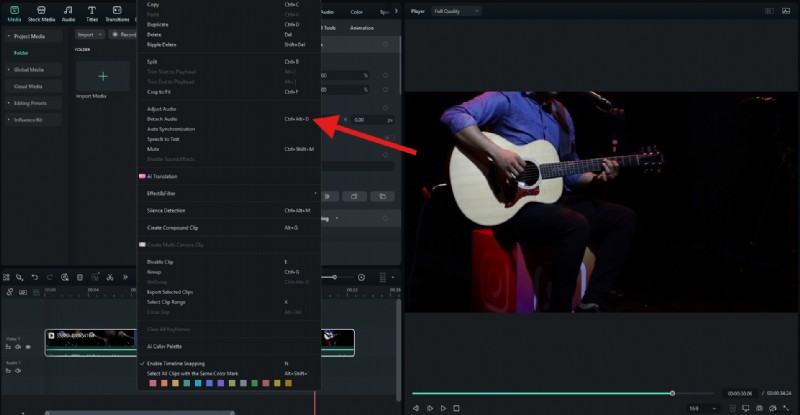Open the Titles tab icon
Viewport: 800px width, 415px height.
(92, 10)
